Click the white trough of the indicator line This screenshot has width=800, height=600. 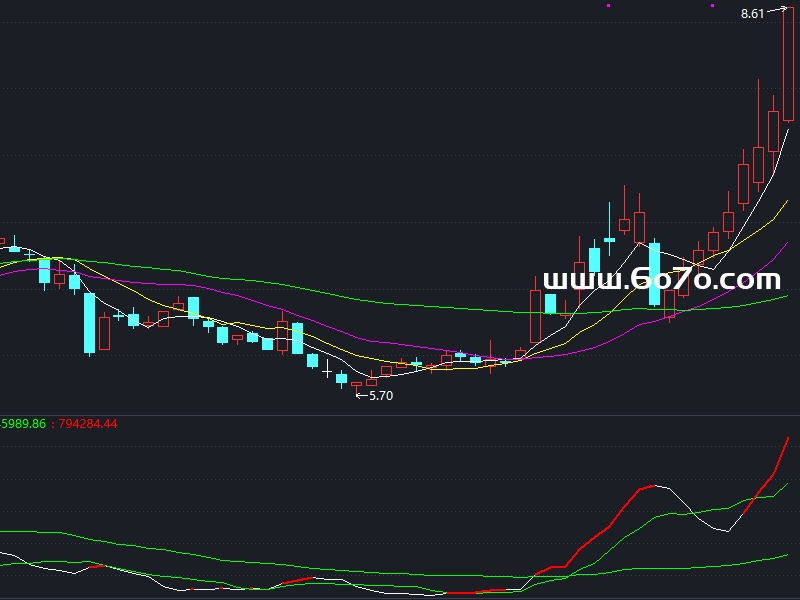pyautogui.click(x=727, y=532)
